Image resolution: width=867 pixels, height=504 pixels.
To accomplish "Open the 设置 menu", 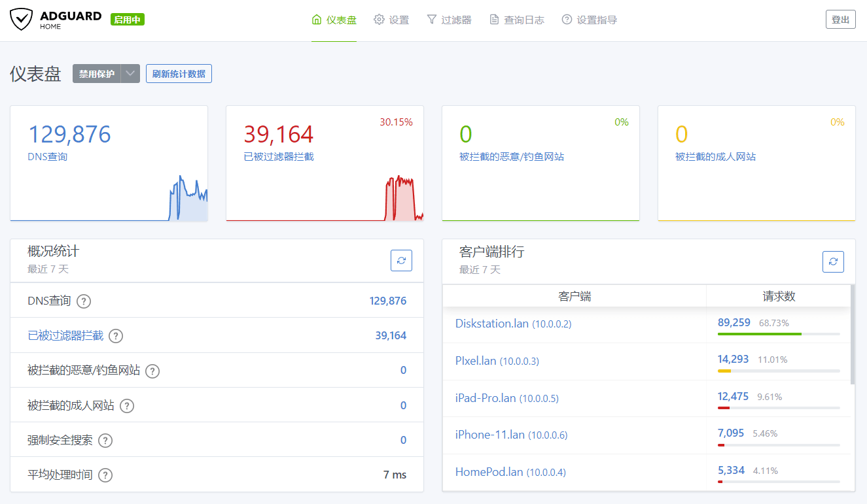I will (x=391, y=20).
